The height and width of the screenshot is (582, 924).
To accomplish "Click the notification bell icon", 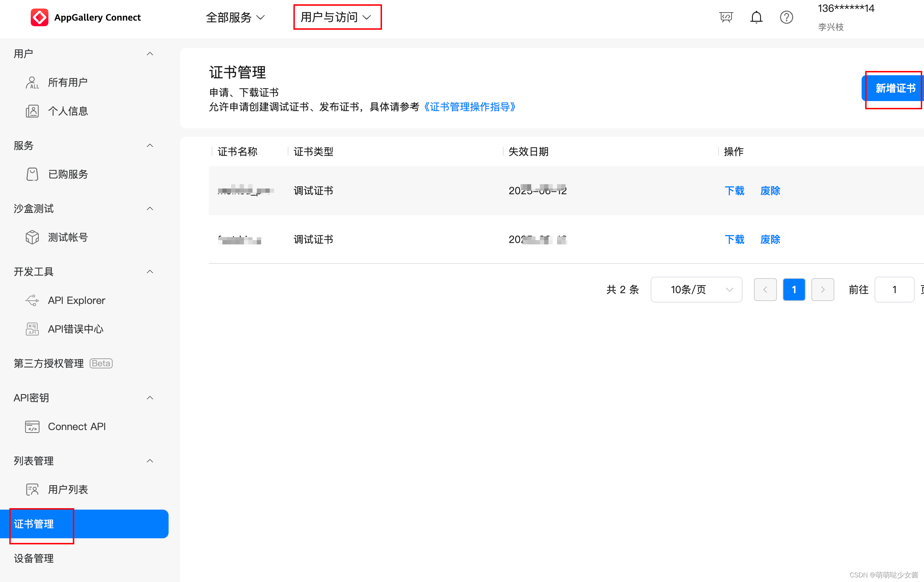I will (x=756, y=17).
